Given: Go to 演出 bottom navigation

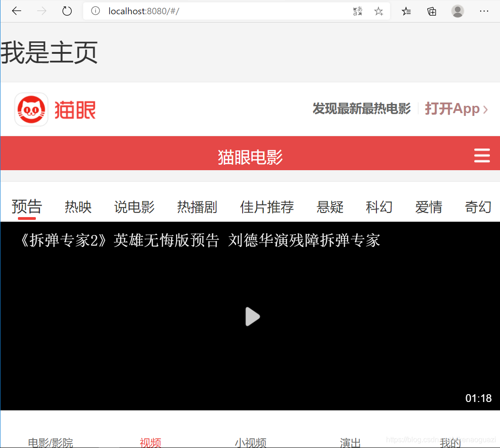Looking at the screenshot, I should [350, 442].
